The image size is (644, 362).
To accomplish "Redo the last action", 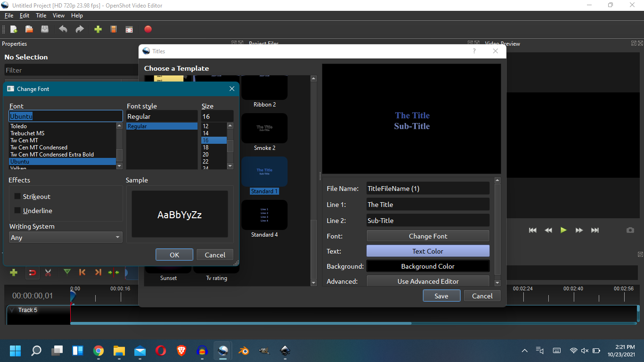I will [x=79, y=29].
